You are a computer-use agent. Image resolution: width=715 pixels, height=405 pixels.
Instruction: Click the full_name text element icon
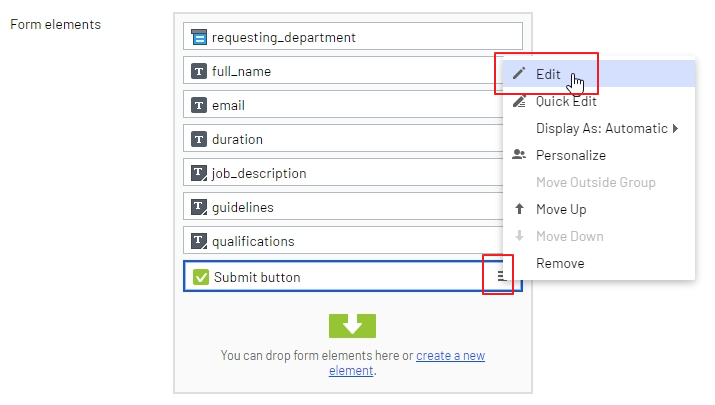[200, 72]
